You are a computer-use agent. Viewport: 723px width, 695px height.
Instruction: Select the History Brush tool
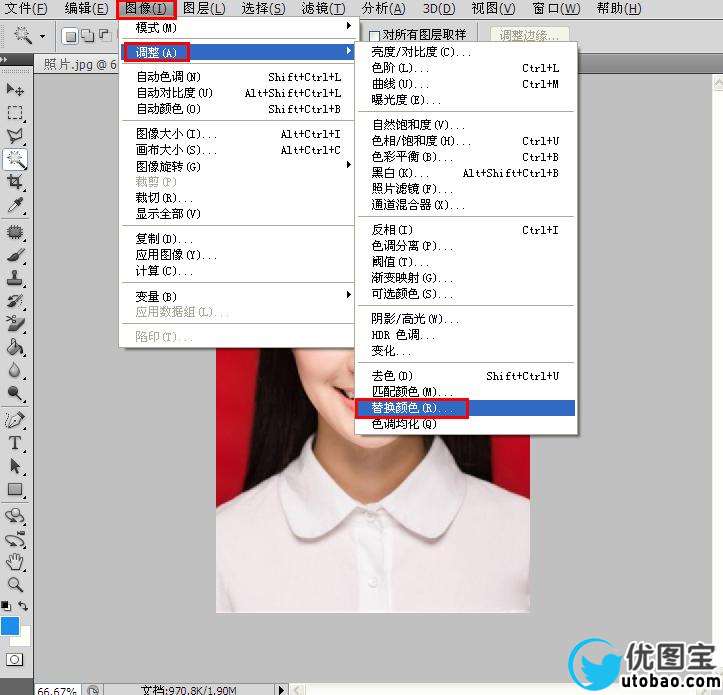15,301
